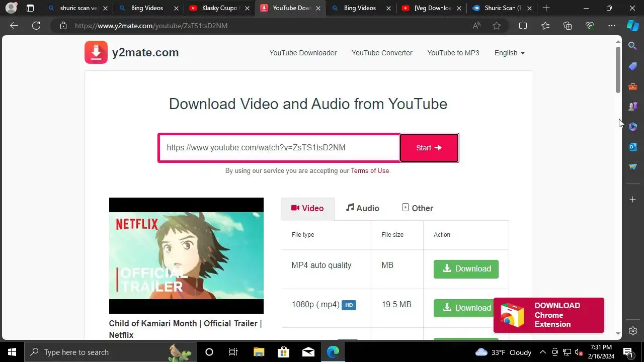Add this page to favorites

497,26
